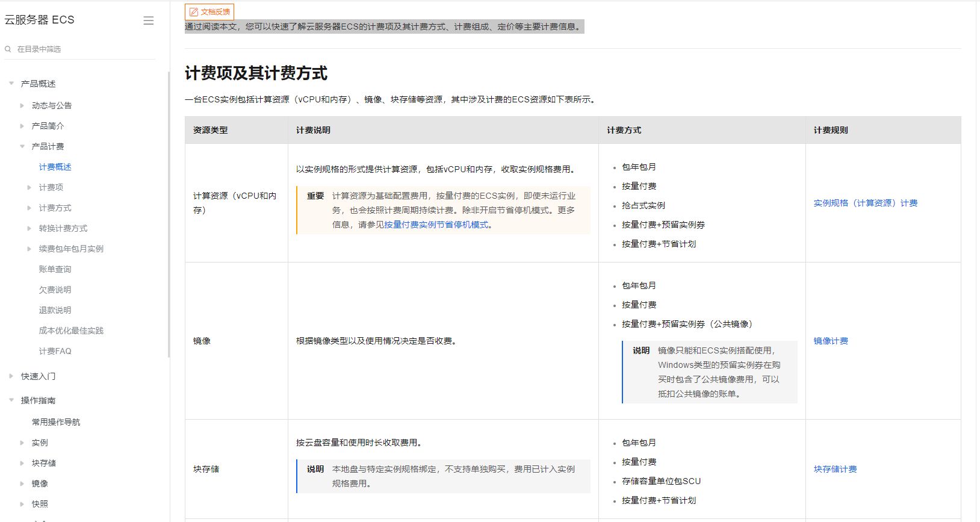Select 快速入门 in the sidebar

[x=39, y=376]
